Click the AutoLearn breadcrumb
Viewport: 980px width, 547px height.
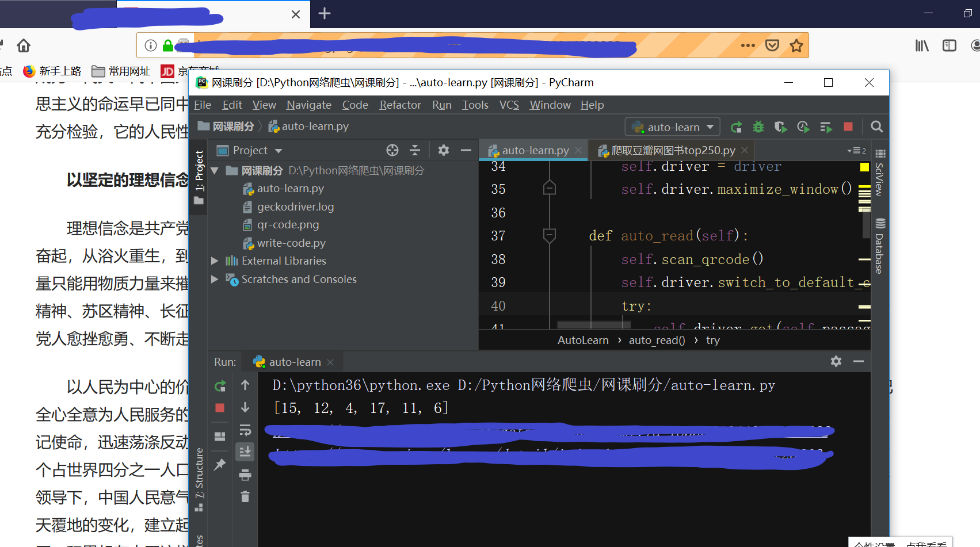point(583,341)
